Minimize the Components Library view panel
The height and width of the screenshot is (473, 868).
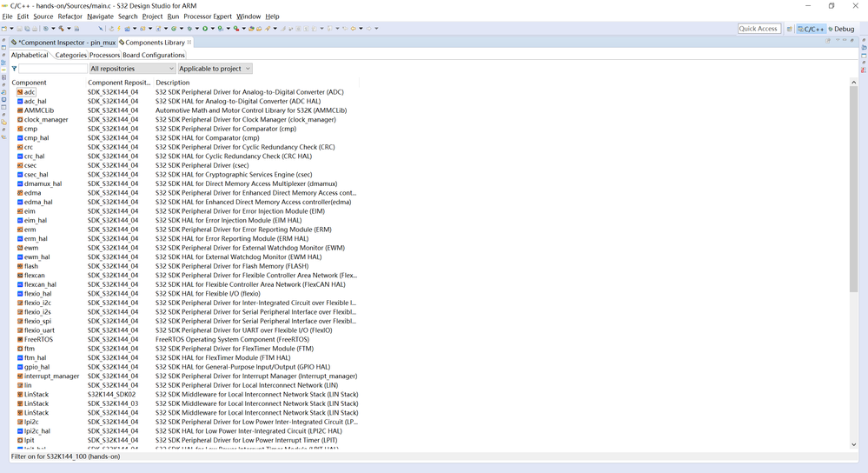tap(845, 41)
